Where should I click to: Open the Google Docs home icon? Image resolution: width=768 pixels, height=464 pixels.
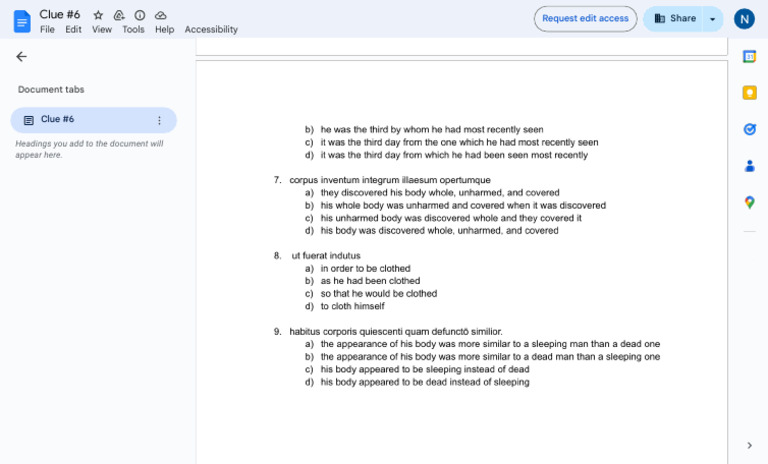click(x=22, y=22)
